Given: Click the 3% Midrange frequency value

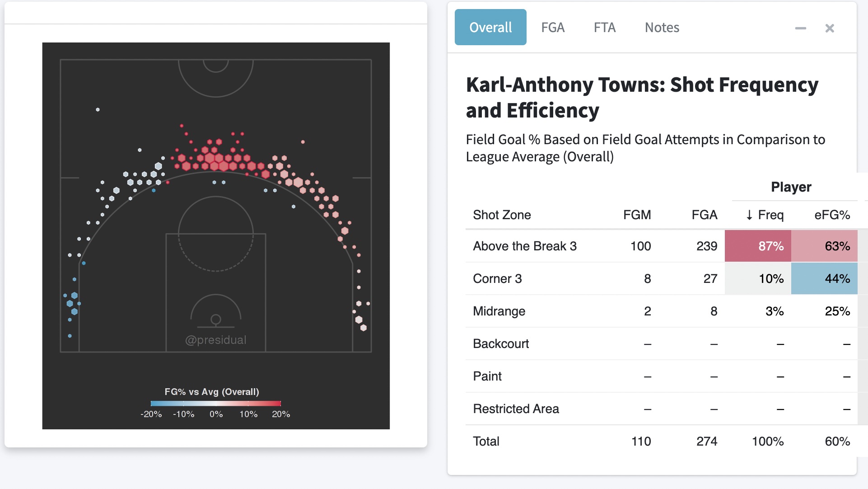Looking at the screenshot, I should (x=774, y=311).
